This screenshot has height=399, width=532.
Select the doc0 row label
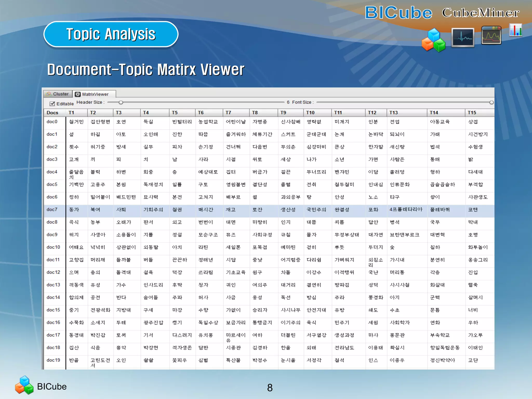click(52, 122)
